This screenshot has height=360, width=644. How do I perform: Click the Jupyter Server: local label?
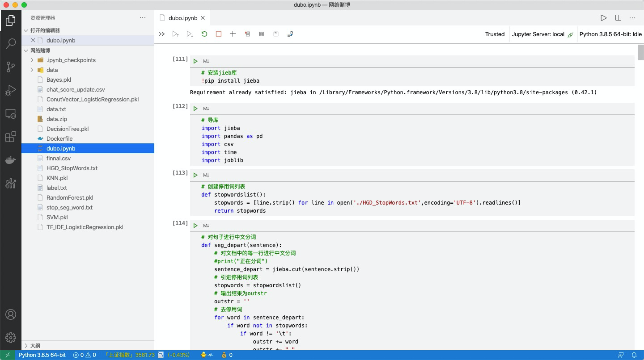tap(538, 34)
